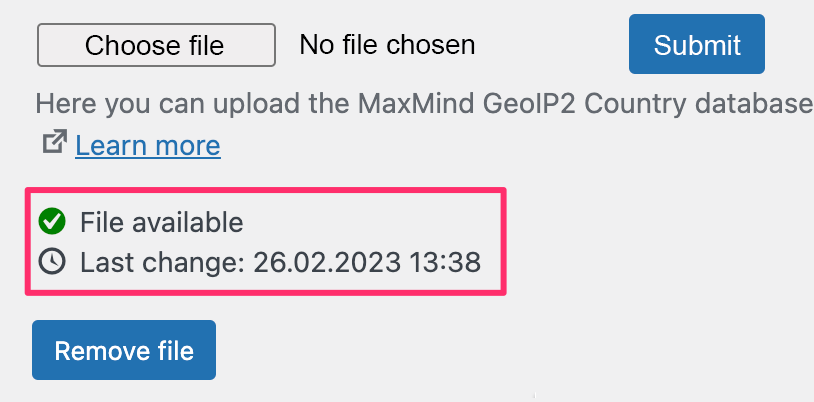
Task: Click the external link icon before Learn more
Action: [55, 141]
